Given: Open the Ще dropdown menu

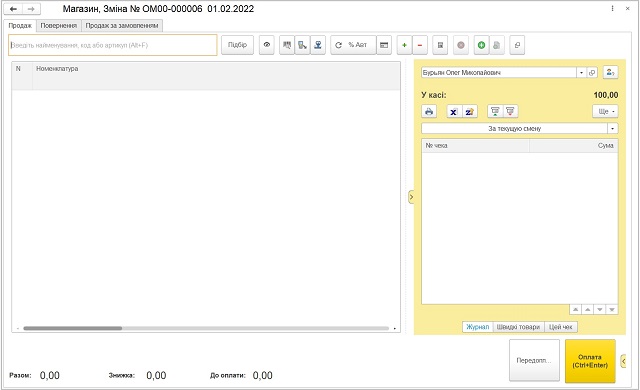Looking at the screenshot, I should 605,111.
